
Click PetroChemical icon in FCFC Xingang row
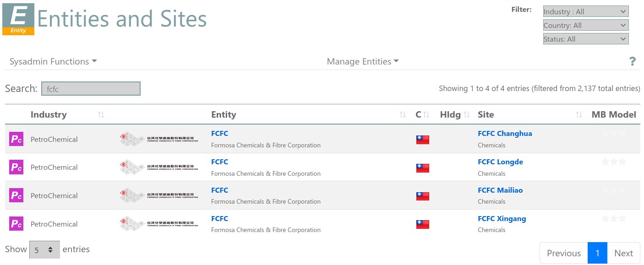tap(16, 224)
